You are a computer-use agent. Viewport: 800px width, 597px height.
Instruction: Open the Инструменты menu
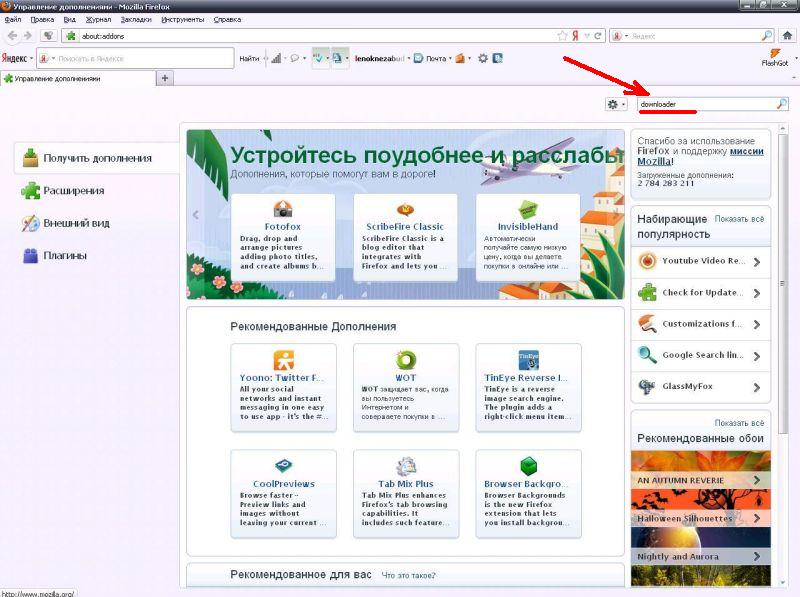183,19
